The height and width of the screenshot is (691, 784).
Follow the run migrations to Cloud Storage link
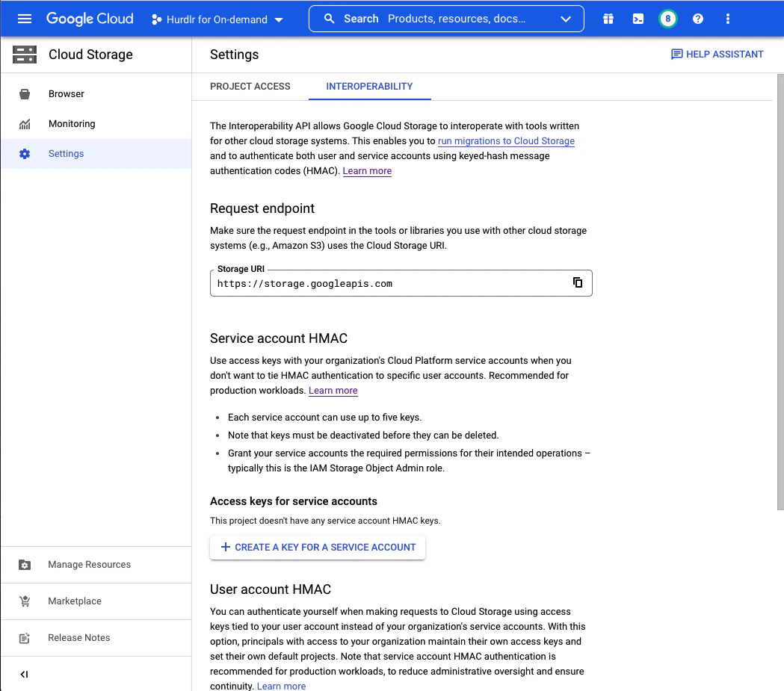[x=506, y=141]
